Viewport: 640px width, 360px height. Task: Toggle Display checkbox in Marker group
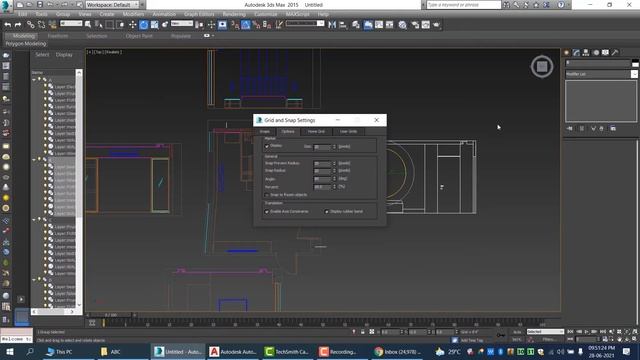pos(267,146)
